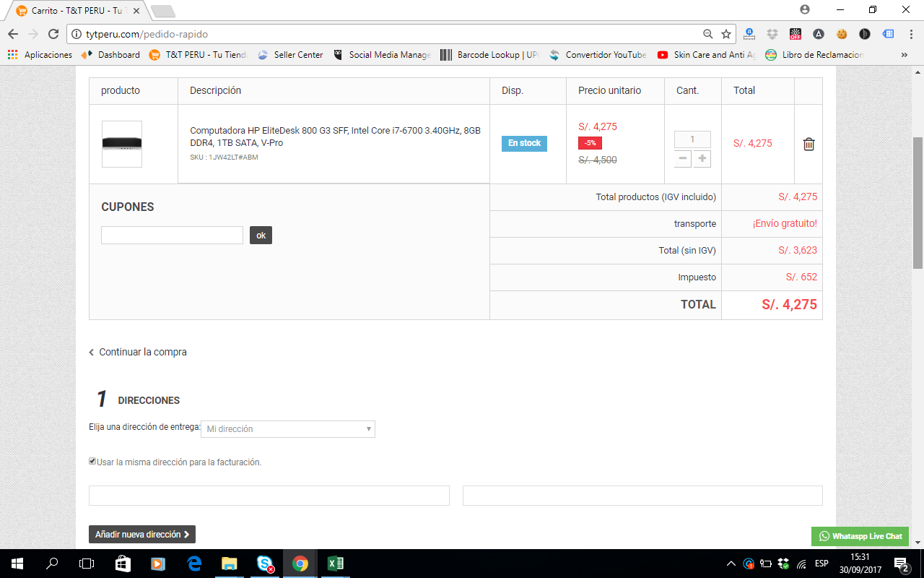924x578 pixels.
Task: Open the Aplicaciones bookmarks shortcut
Action: (40, 55)
